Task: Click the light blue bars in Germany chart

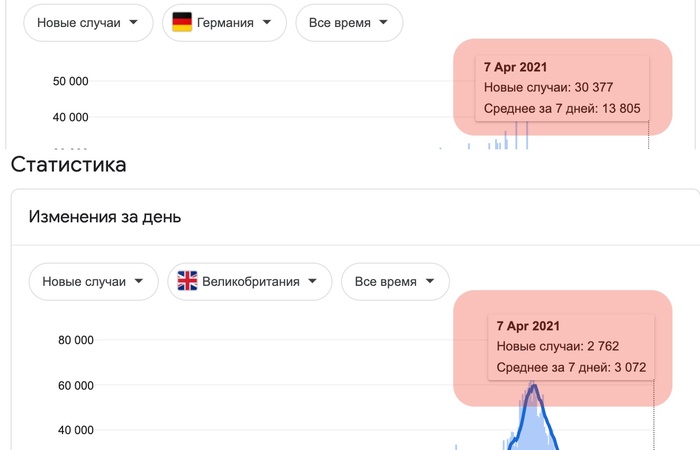Action: [x=520, y=138]
